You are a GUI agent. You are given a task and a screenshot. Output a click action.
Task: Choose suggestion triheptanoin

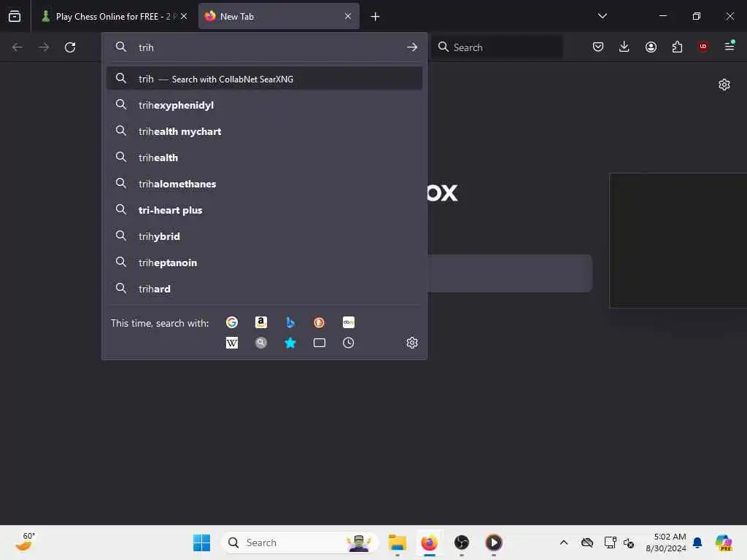click(x=264, y=262)
